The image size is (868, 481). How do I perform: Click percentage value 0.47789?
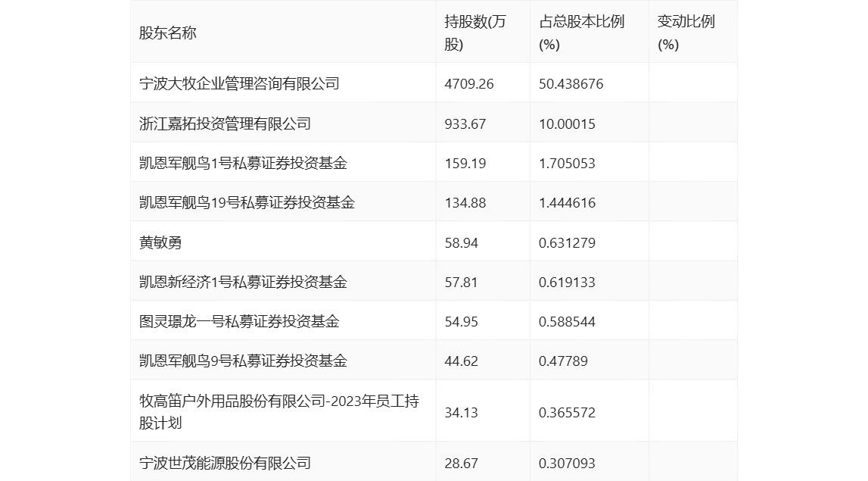pos(563,361)
